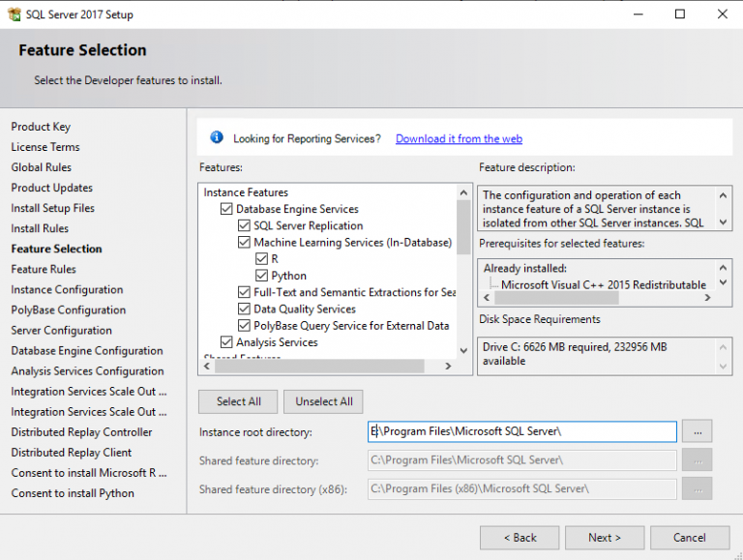Screen dimensions: 743x560
Task: Toggle Database Engine Services checkbox
Action: [x=226, y=209]
